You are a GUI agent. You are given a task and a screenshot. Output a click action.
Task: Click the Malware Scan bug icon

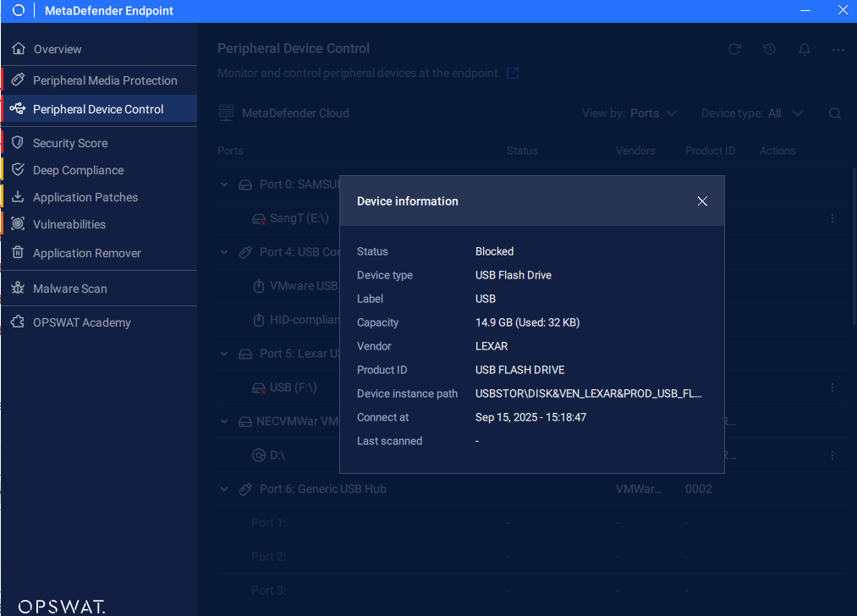coord(18,288)
